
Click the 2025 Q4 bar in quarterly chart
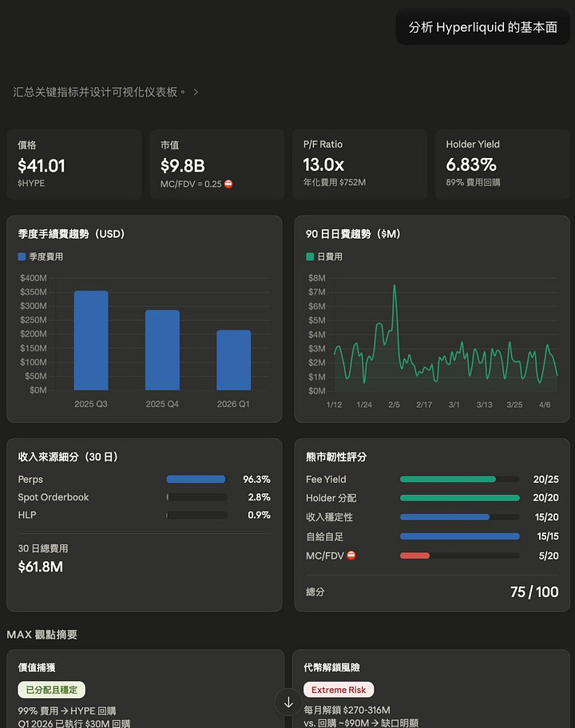pyautogui.click(x=162, y=350)
